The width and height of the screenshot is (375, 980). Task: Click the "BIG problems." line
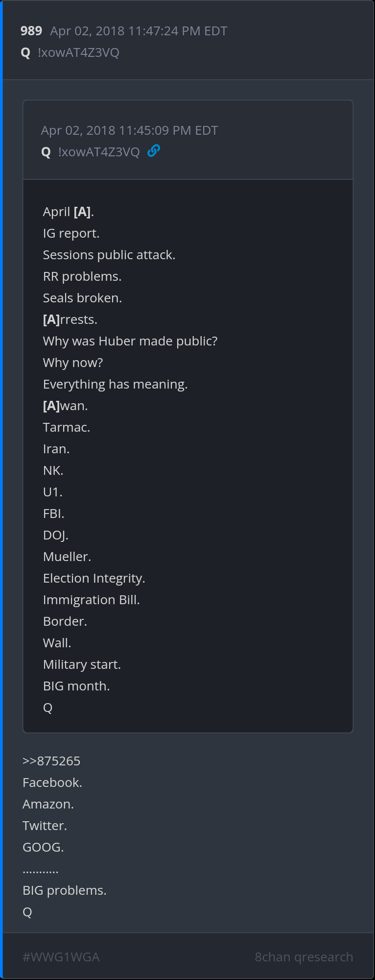pos(65,890)
